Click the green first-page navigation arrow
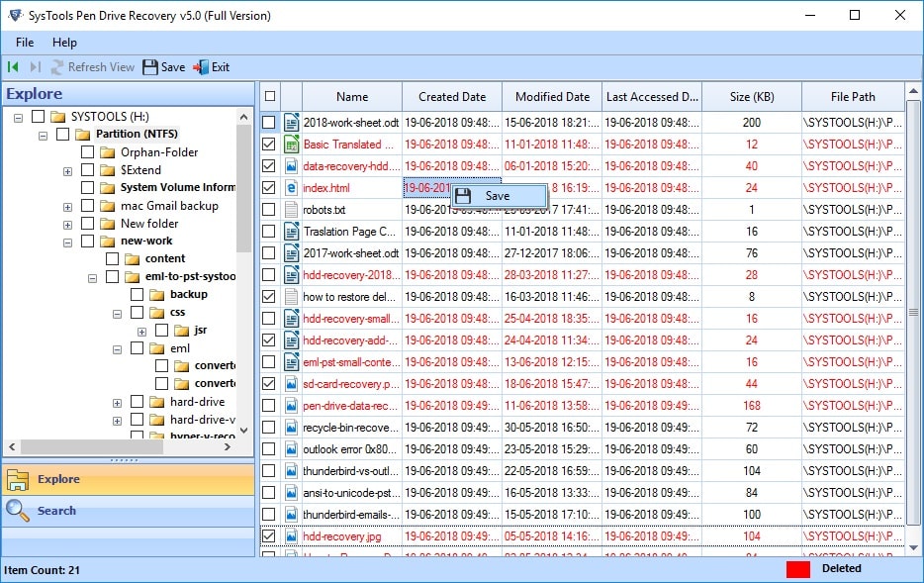Viewport: 924px width, 583px height. coord(13,67)
